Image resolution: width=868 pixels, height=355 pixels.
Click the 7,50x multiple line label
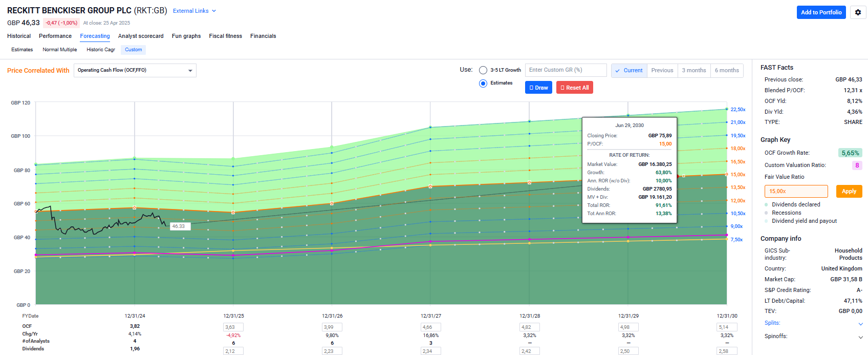tap(737, 240)
